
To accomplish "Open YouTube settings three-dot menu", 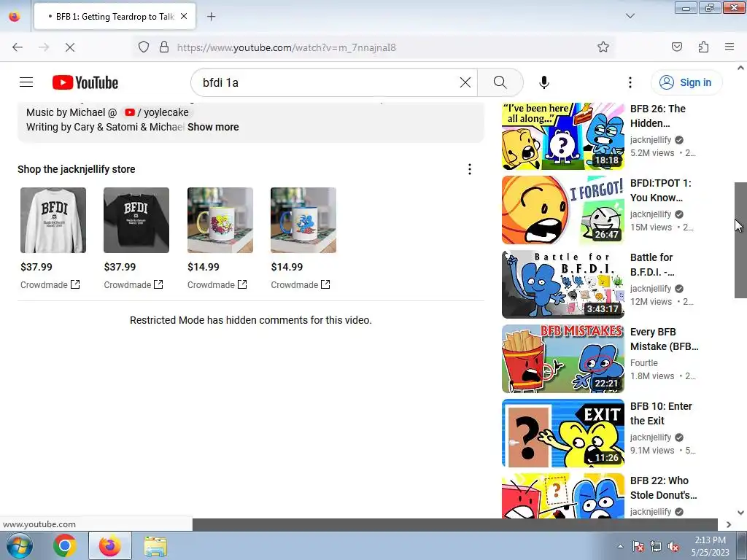I will [x=630, y=82].
